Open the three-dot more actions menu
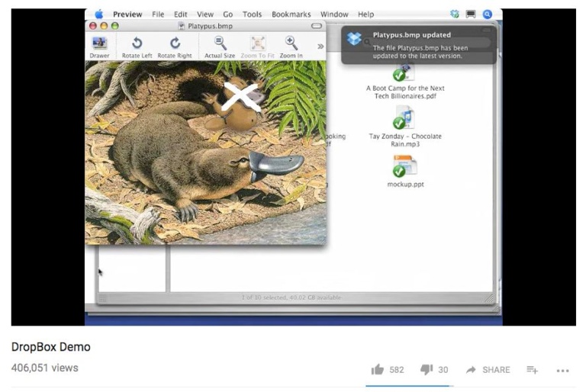The image size is (586, 392). click(x=563, y=371)
